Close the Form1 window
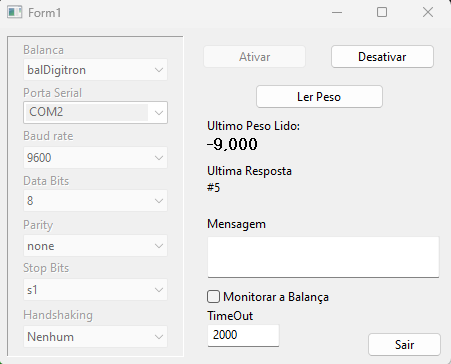Screen dimensions: 451x364 click(428, 12)
